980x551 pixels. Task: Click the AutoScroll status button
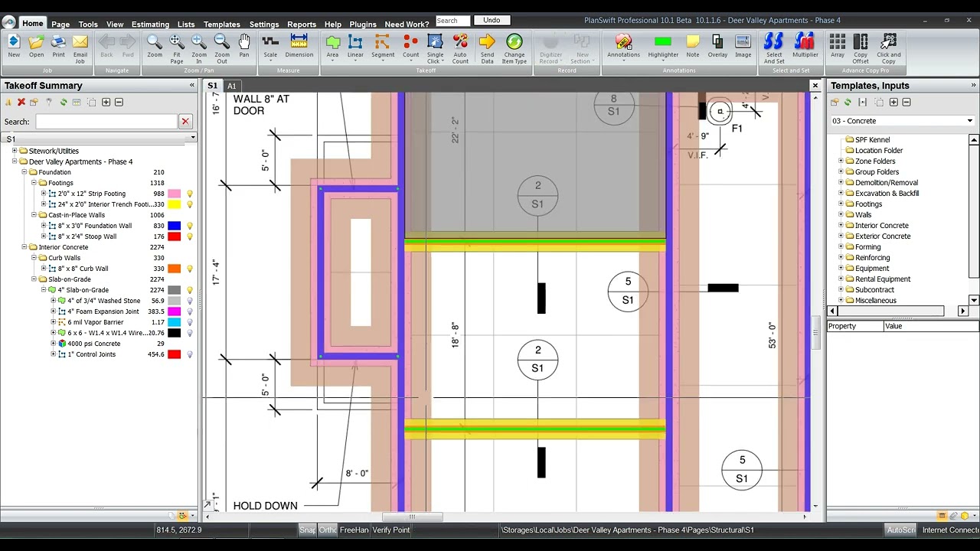[900, 530]
